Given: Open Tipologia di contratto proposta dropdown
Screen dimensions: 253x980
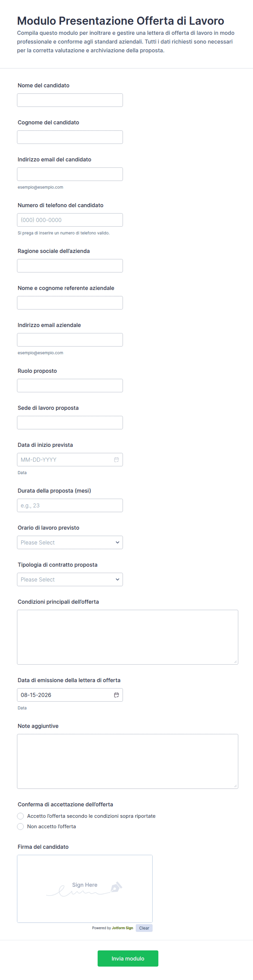Looking at the screenshot, I should pyautogui.click(x=70, y=579).
